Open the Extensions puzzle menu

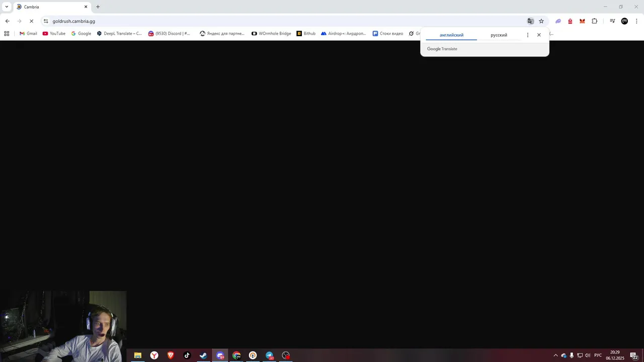pyautogui.click(x=595, y=21)
